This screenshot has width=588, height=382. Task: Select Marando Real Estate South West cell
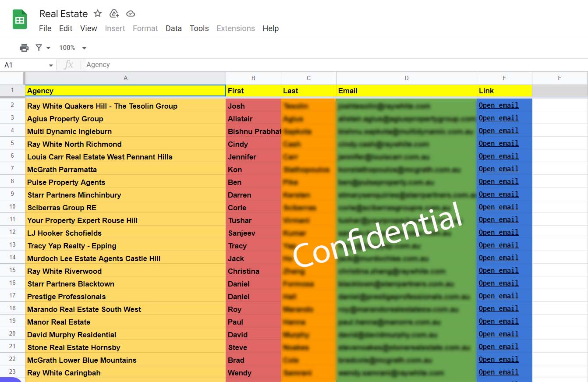pos(125,309)
